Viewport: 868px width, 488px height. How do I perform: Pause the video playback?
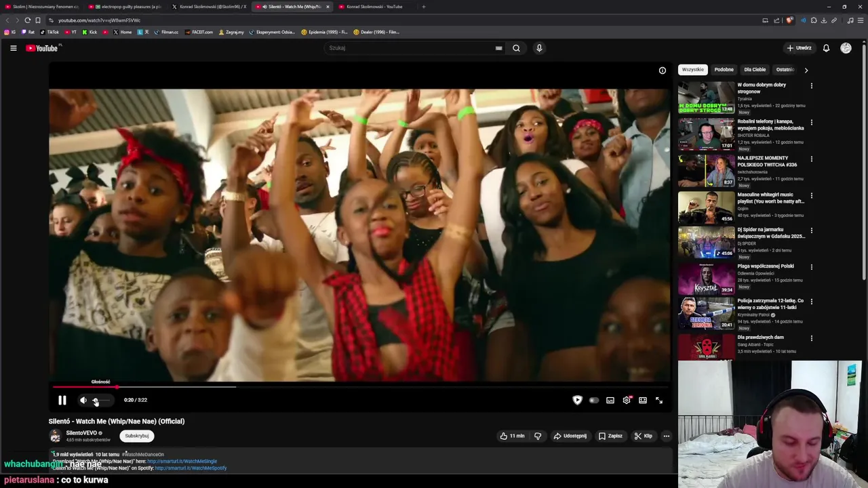click(62, 401)
